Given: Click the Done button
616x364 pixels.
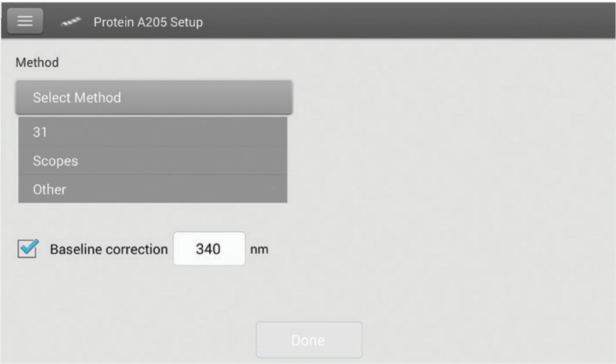Looking at the screenshot, I should tap(309, 340).
